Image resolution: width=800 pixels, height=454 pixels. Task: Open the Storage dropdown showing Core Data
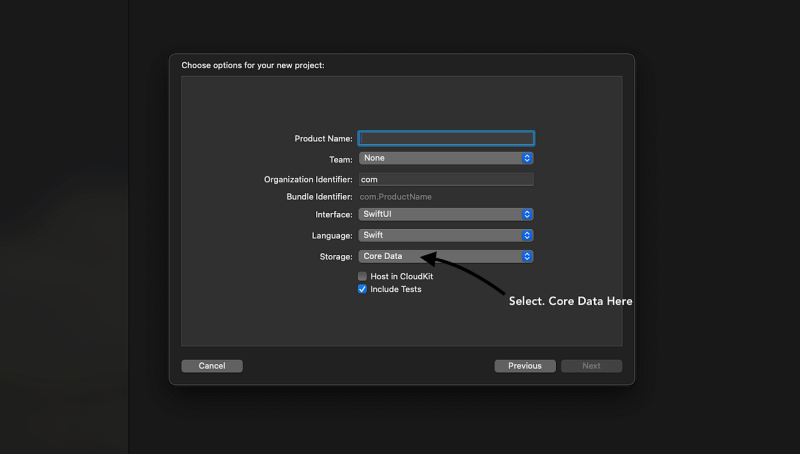click(446, 256)
